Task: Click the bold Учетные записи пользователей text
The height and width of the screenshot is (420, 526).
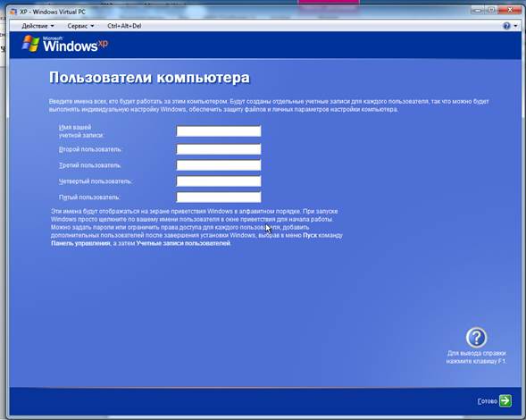Action: 183,243
